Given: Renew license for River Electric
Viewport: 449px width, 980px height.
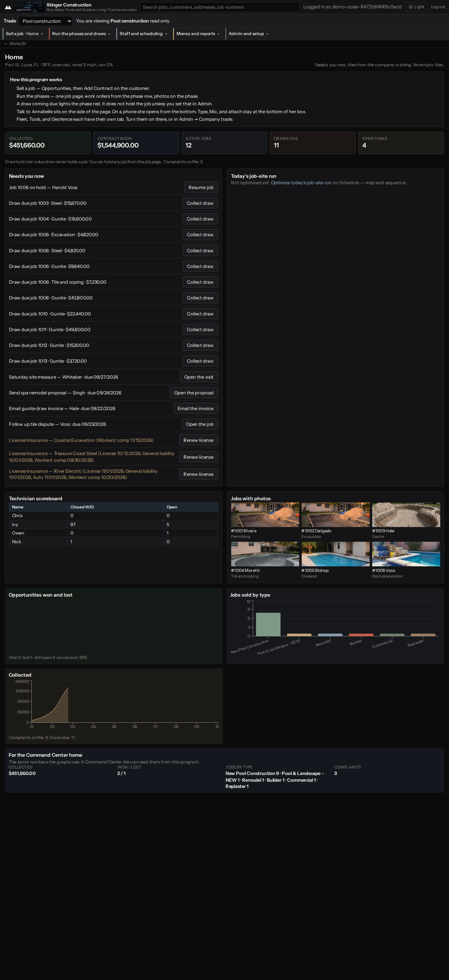Looking at the screenshot, I should point(198,474).
